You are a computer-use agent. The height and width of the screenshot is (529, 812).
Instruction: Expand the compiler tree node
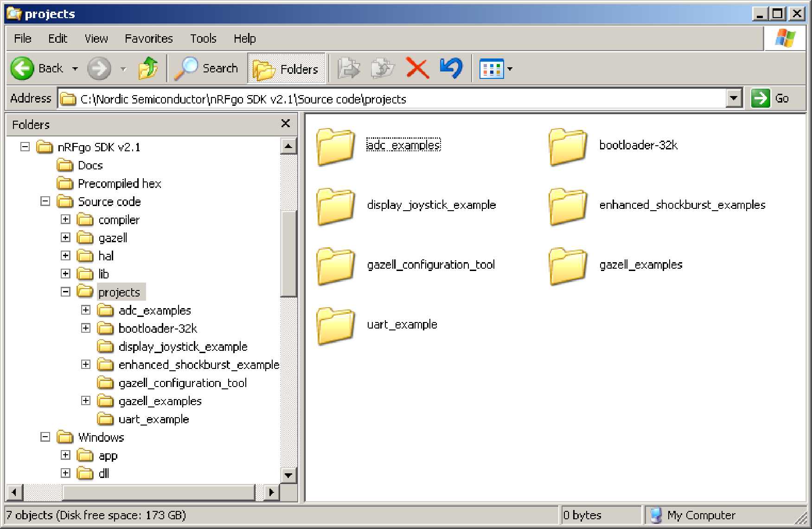tap(65, 219)
